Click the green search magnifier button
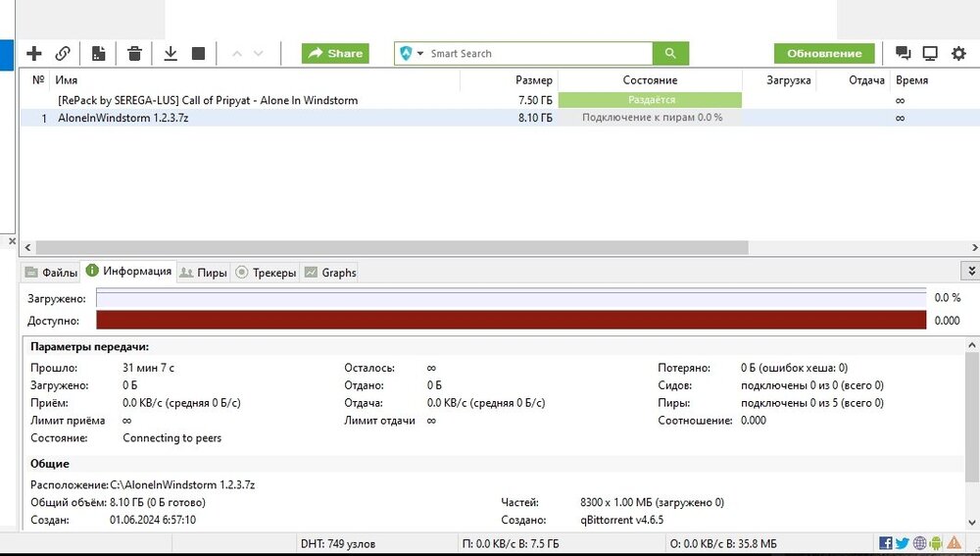The height and width of the screenshot is (556, 980). [670, 53]
